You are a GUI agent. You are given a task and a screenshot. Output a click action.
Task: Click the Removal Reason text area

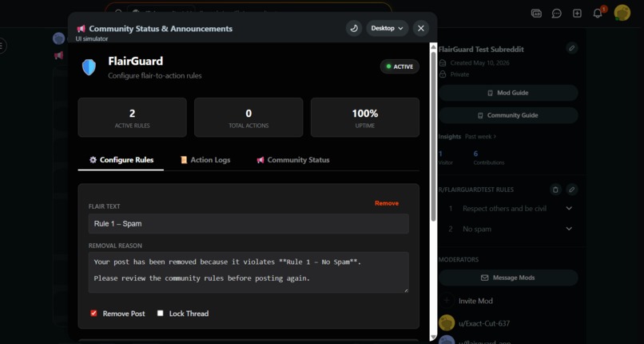(248, 272)
